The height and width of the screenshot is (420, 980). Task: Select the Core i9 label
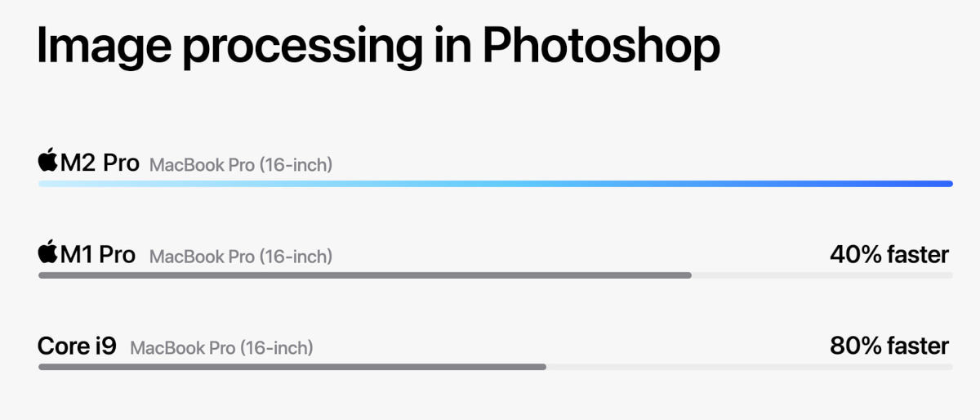(x=77, y=346)
